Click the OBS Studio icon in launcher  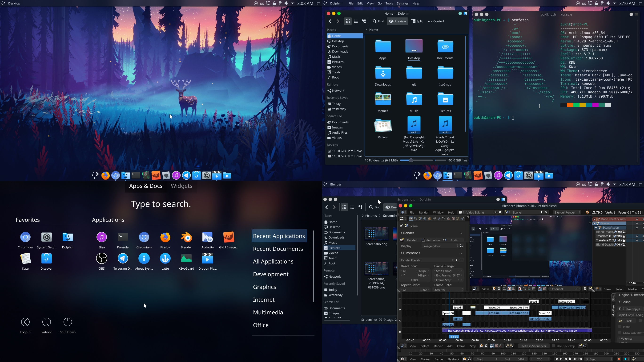pos(101,259)
